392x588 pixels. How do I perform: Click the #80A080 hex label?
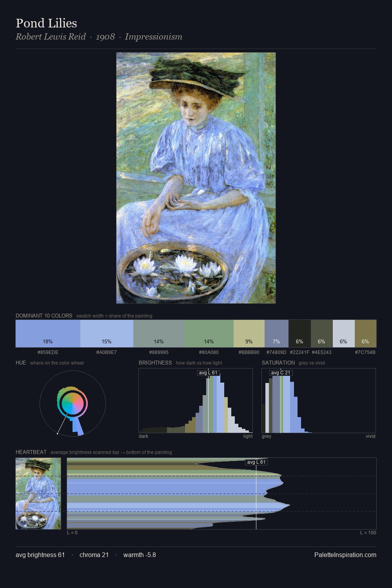click(x=209, y=352)
